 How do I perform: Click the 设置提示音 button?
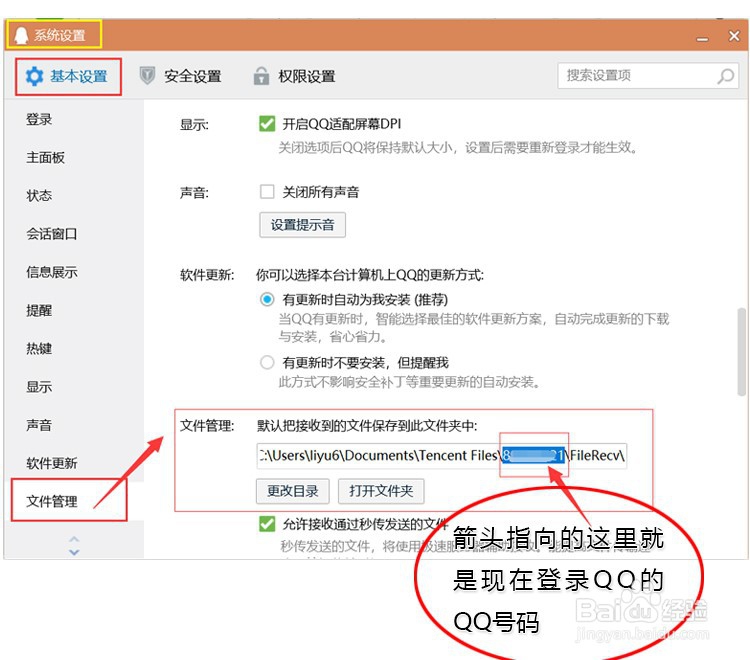302,225
